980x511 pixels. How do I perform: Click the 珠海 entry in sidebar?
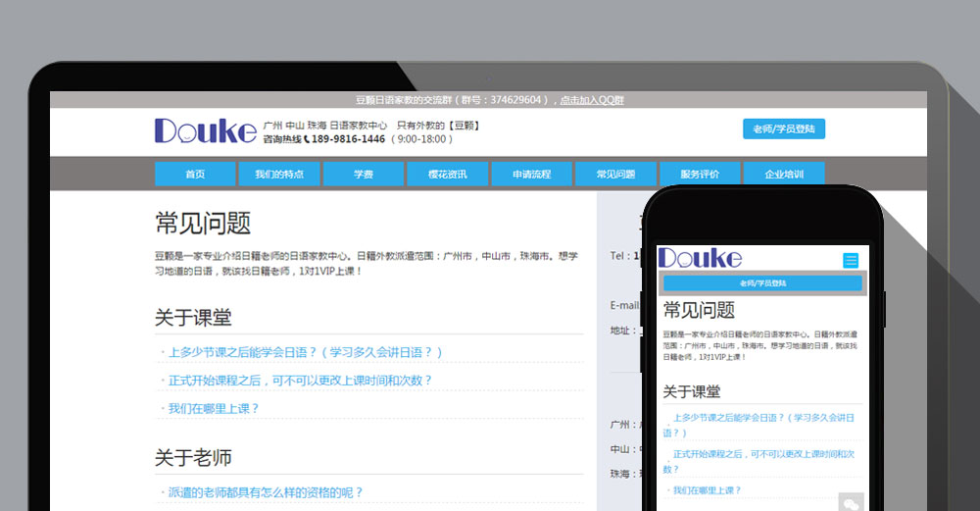623,474
